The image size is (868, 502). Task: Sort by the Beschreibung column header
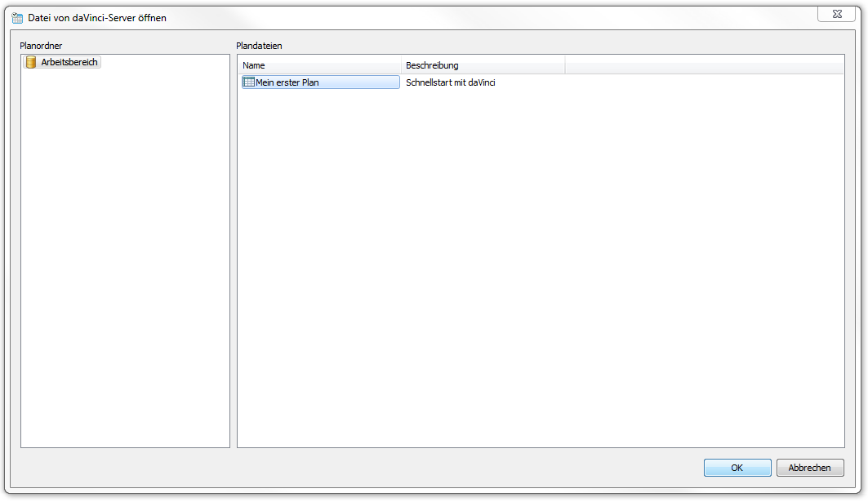(482, 65)
